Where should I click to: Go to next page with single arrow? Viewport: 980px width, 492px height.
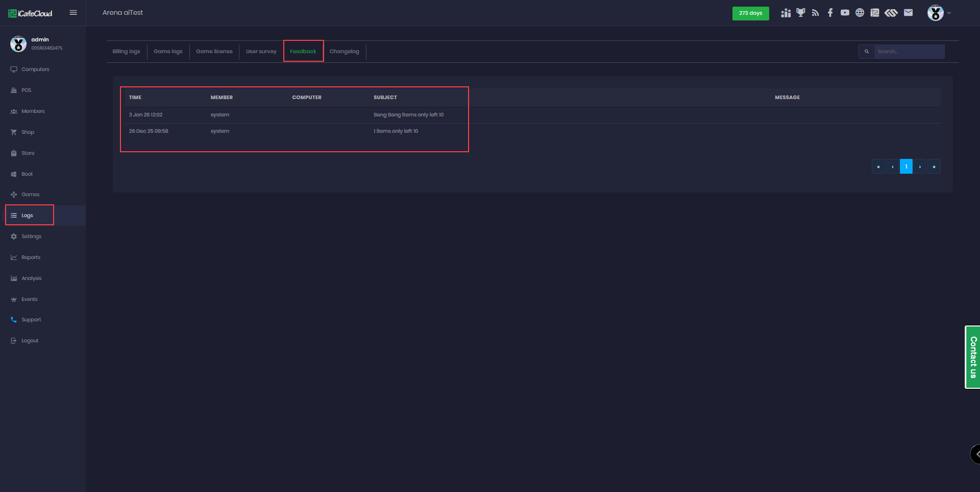coord(920,167)
